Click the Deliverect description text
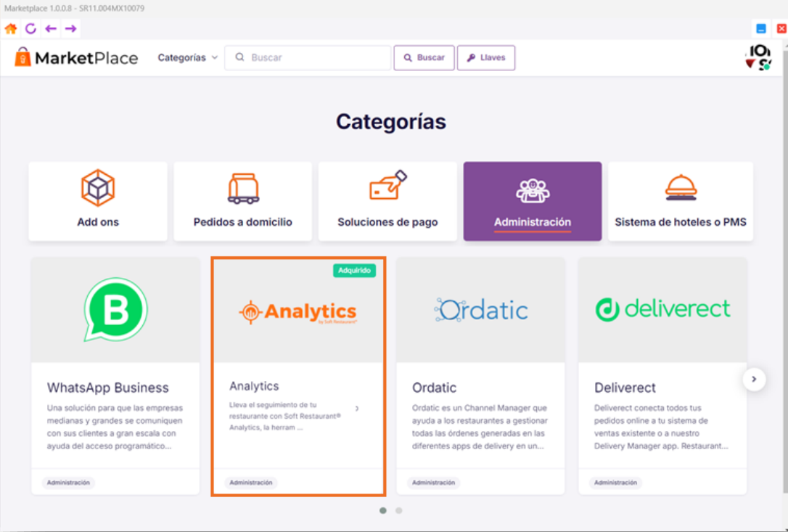The width and height of the screenshot is (788, 532). click(661, 427)
